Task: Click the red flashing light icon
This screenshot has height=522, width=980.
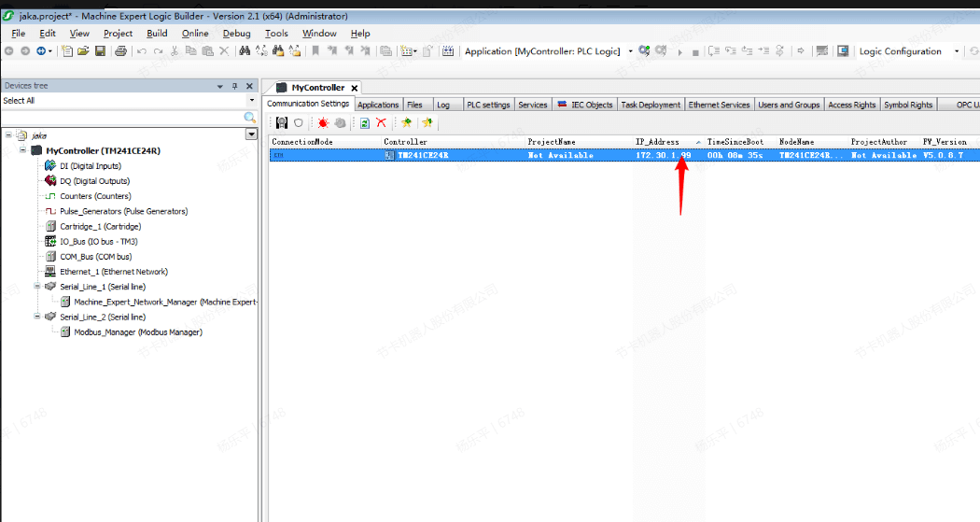Action: coord(323,122)
